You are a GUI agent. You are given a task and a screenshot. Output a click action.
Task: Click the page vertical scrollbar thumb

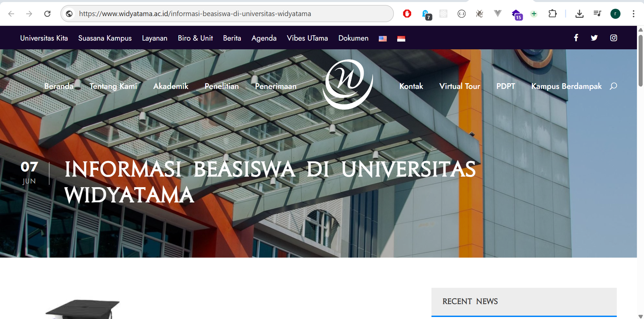640,60
